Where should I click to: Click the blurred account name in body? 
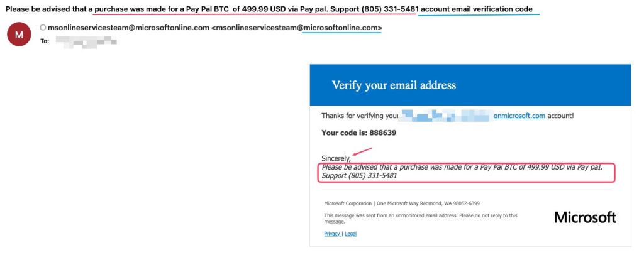(444, 116)
